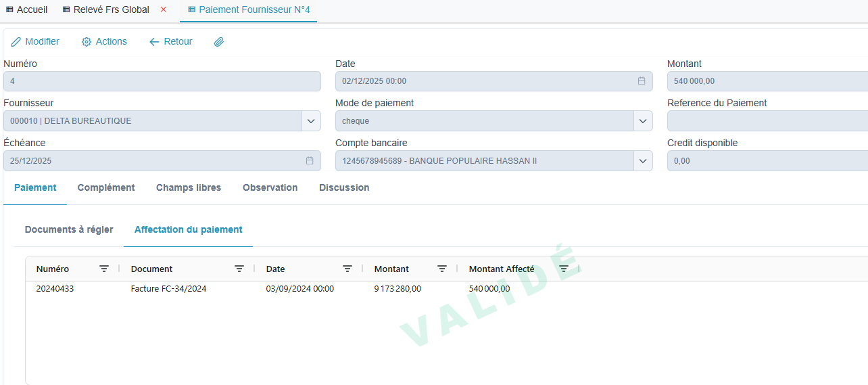Click the Date field 02/12/2025 00:00
Image resolution: width=868 pixels, height=385 pixels.
click(x=494, y=81)
